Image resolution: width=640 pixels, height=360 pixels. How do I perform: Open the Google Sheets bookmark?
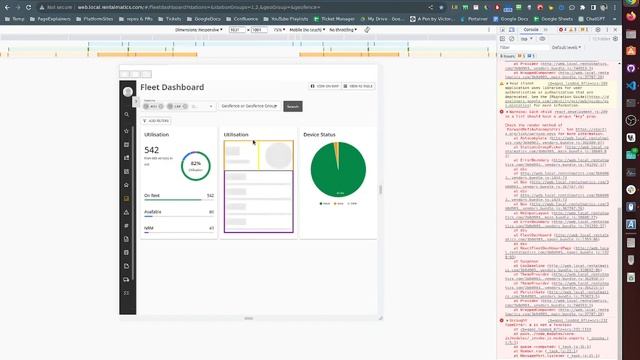tap(553, 19)
